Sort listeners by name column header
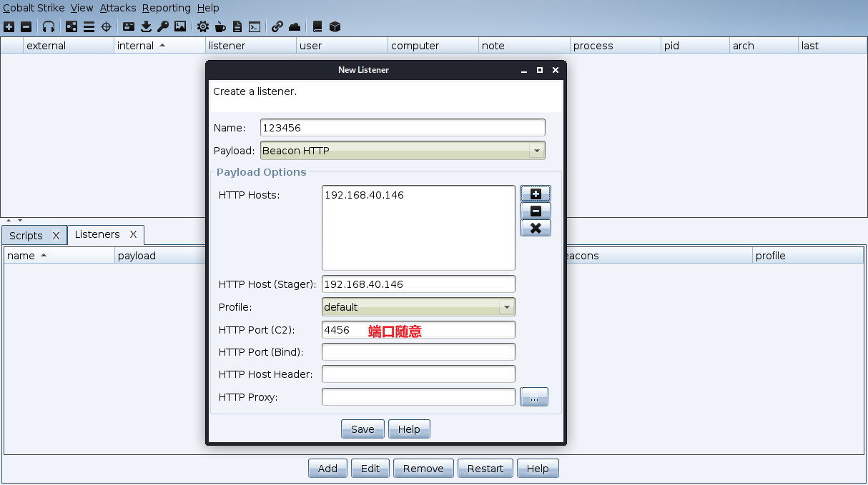This screenshot has width=868, height=485. (59, 256)
